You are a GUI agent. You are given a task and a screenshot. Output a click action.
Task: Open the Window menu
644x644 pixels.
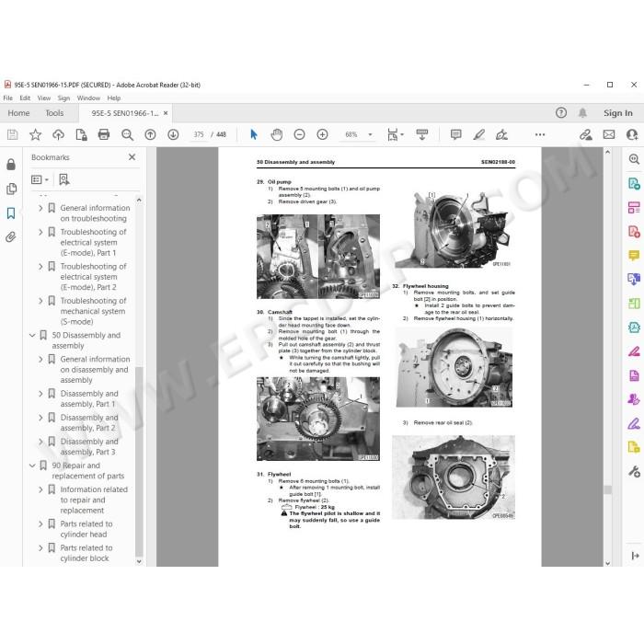coord(88,98)
